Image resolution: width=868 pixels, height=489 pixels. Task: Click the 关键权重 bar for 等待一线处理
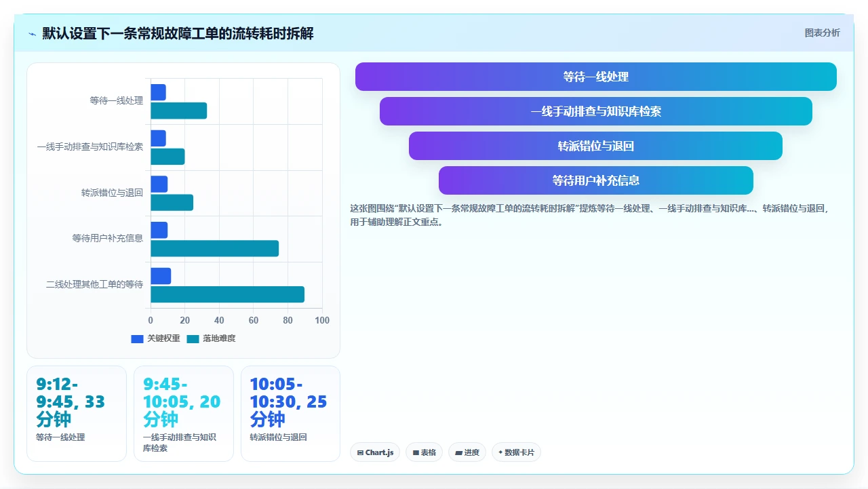(x=158, y=92)
